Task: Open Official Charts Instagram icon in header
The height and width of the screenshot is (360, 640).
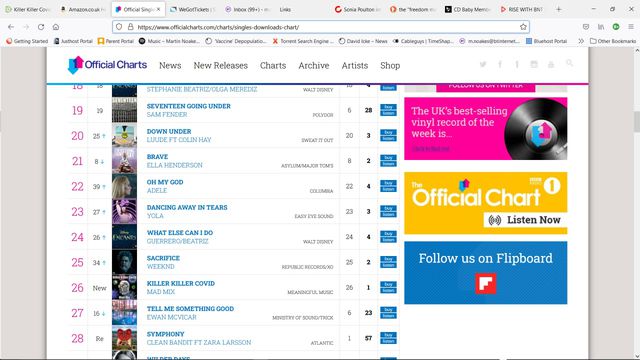Action: pyautogui.click(x=534, y=64)
